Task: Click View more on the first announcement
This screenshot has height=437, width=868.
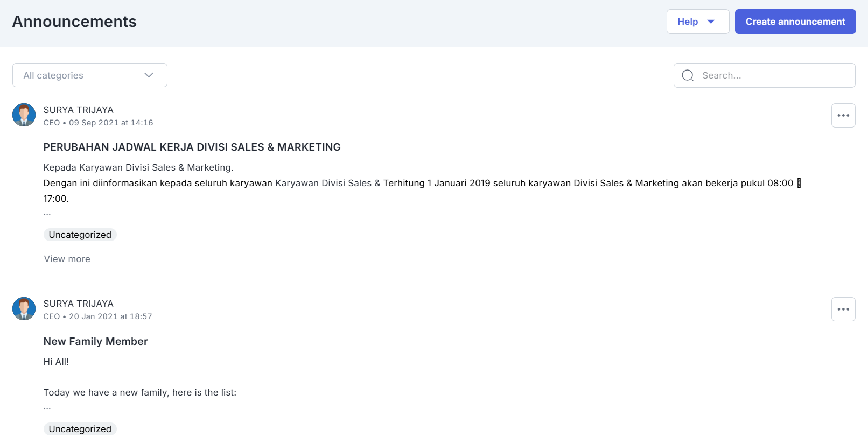Action: [x=67, y=259]
